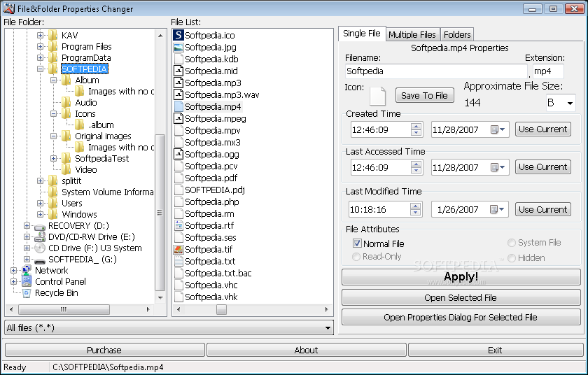588x375 pixels.
Task: Click the Purchase button
Action: point(104,350)
